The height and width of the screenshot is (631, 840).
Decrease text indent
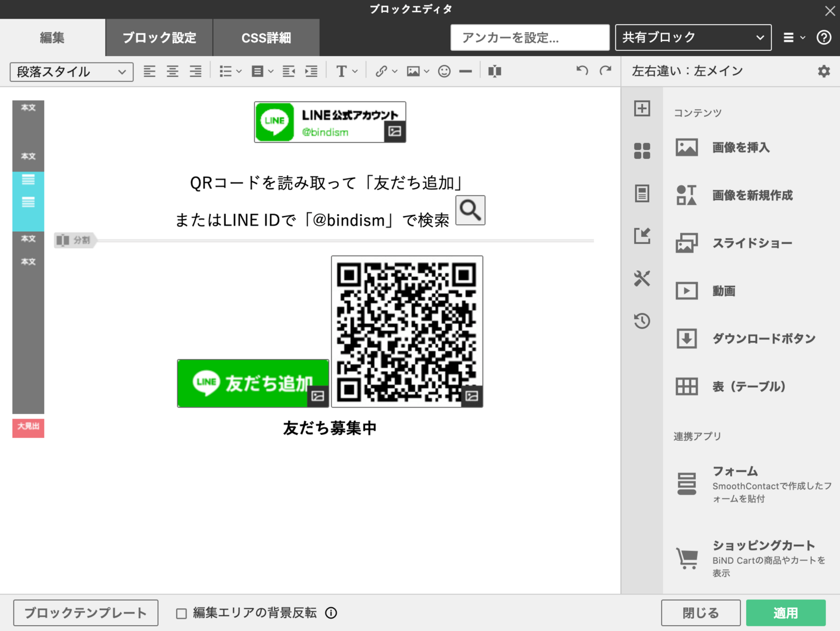(x=288, y=71)
